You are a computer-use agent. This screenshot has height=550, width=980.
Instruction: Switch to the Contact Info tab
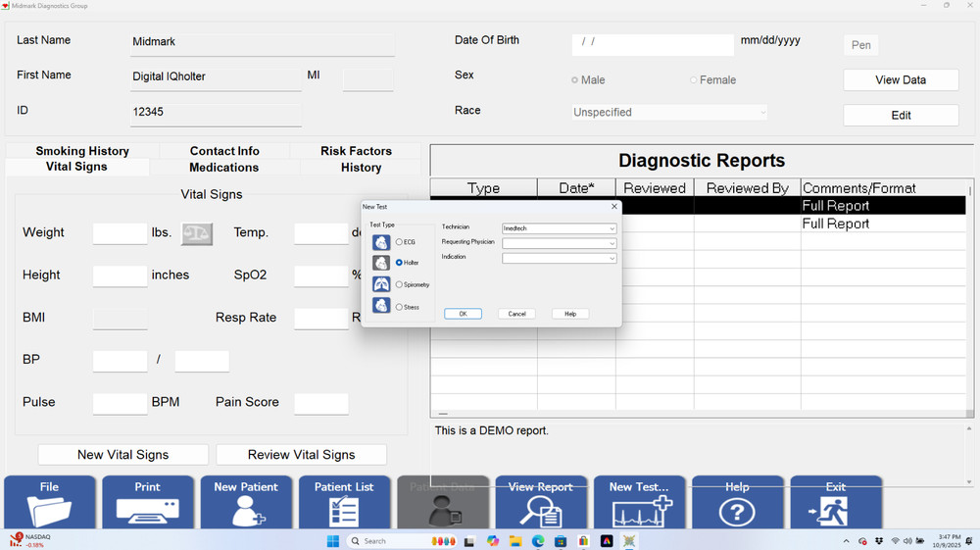[224, 151]
